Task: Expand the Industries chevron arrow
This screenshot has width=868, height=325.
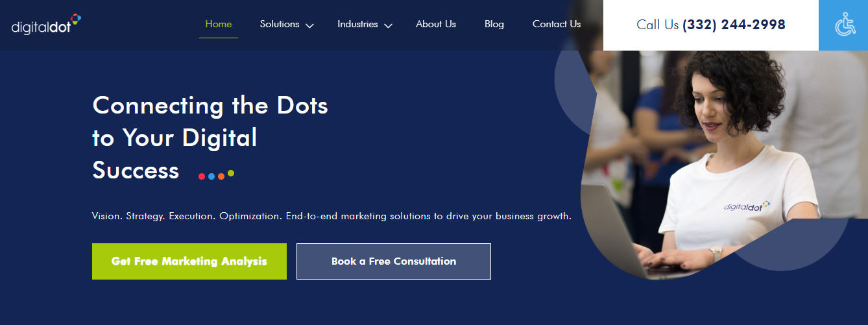Action: click(388, 25)
